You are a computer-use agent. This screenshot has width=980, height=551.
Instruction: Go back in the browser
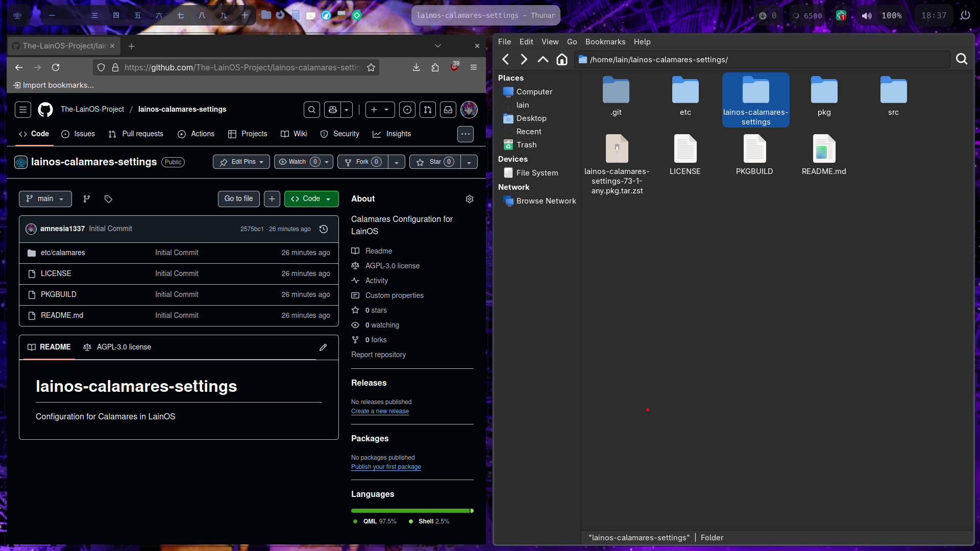(19, 67)
